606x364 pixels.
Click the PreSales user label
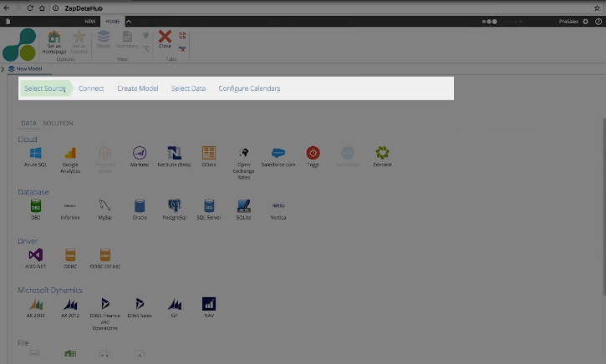(568, 22)
